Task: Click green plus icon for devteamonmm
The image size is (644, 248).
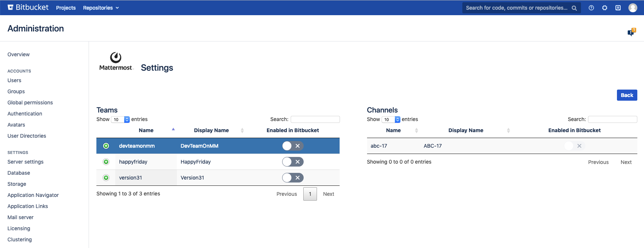Action: (x=106, y=146)
